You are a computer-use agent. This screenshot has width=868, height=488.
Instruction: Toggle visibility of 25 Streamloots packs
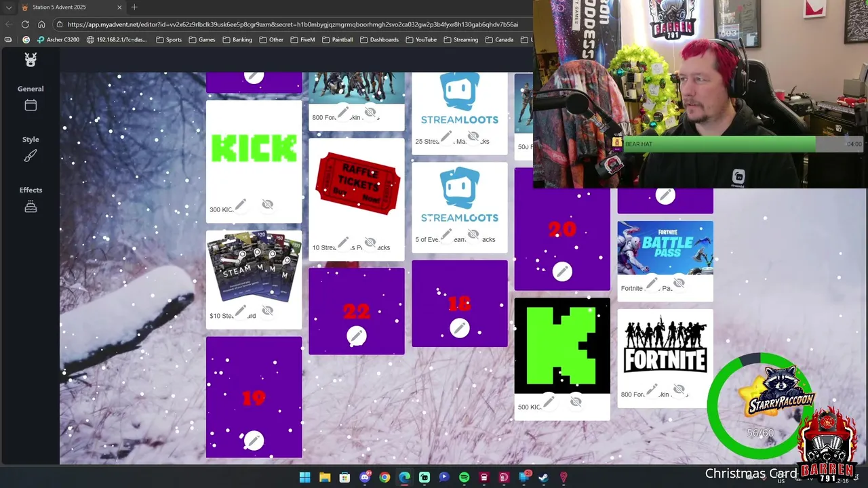point(473,136)
